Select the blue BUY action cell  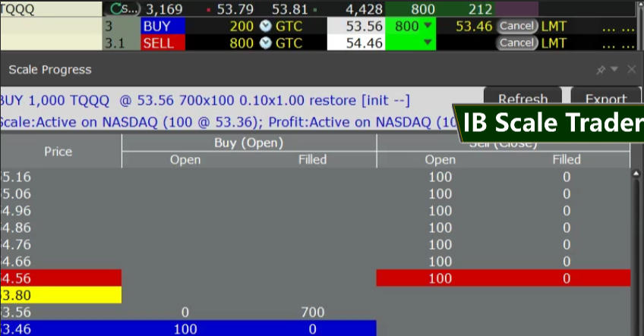[x=163, y=26]
